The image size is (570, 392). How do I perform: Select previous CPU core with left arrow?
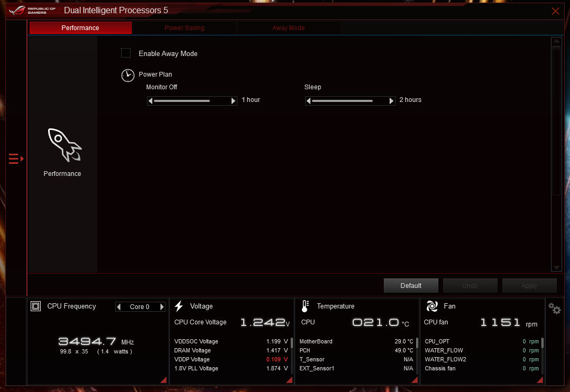pyautogui.click(x=119, y=307)
